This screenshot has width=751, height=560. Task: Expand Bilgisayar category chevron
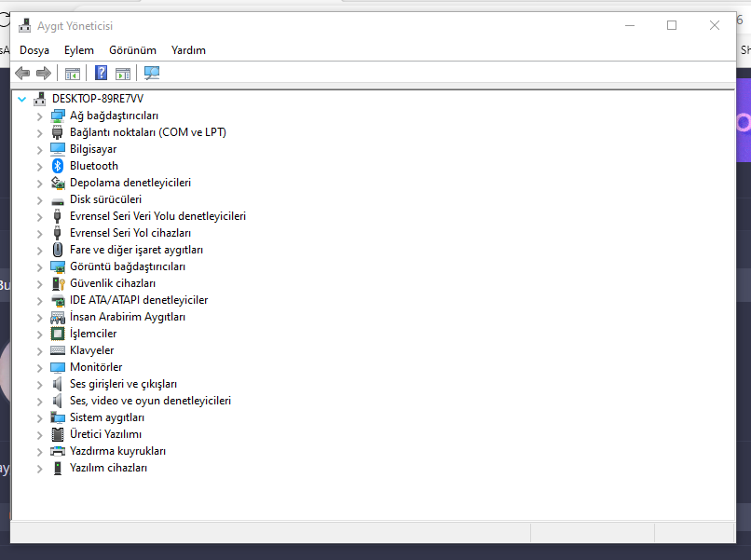(39, 150)
